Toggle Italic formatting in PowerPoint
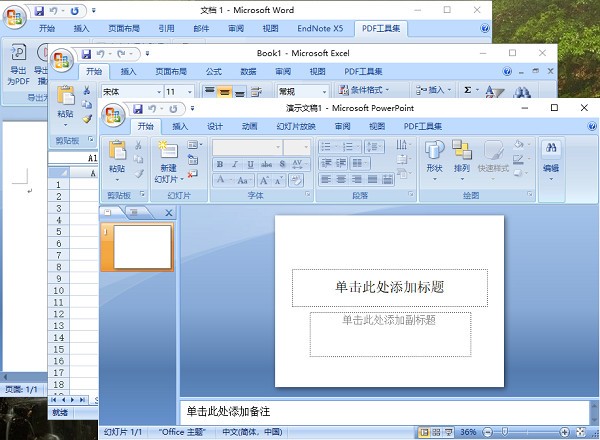This screenshot has width=600, height=440. 235,164
